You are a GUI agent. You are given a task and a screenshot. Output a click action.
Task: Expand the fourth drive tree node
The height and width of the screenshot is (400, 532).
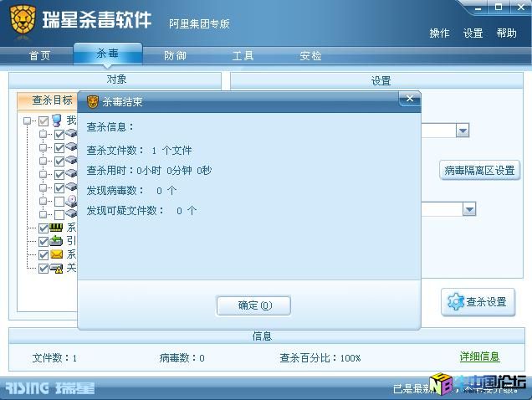(43, 174)
